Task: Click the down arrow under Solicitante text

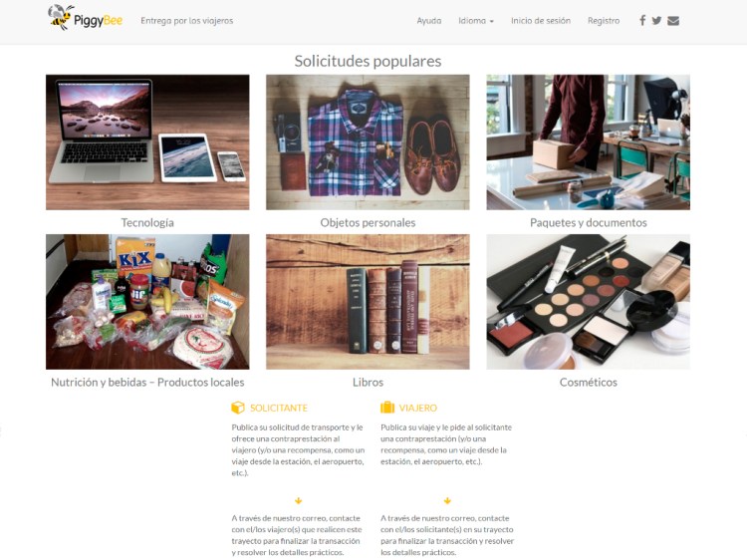Action: (x=298, y=501)
